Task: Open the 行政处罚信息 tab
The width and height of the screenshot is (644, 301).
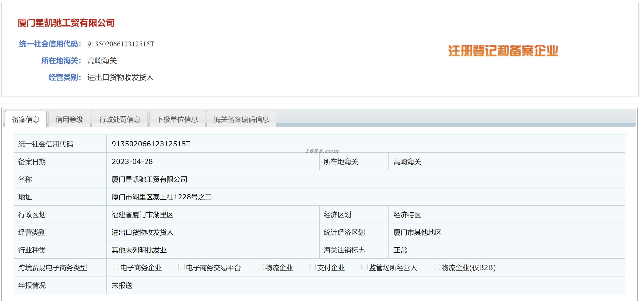Action: point(120,119)
